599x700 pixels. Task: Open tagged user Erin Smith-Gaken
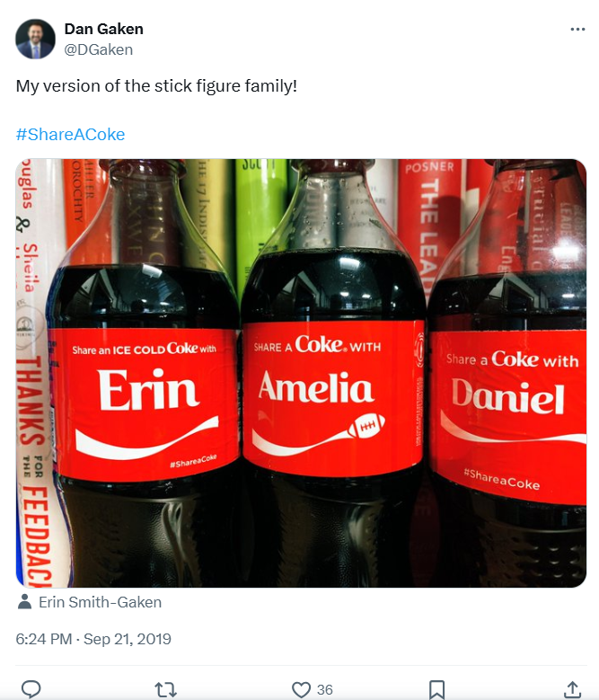coord(100,602)
